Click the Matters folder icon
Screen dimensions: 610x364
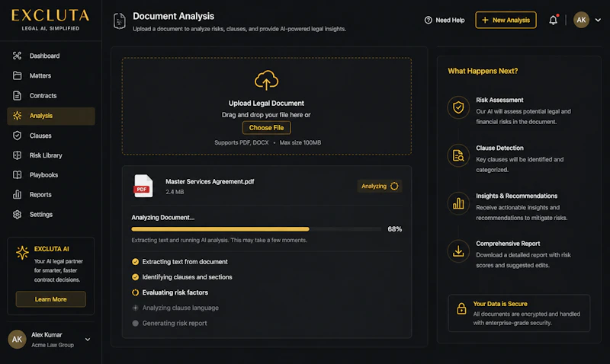pyautogui.click(x=17, y=75)
